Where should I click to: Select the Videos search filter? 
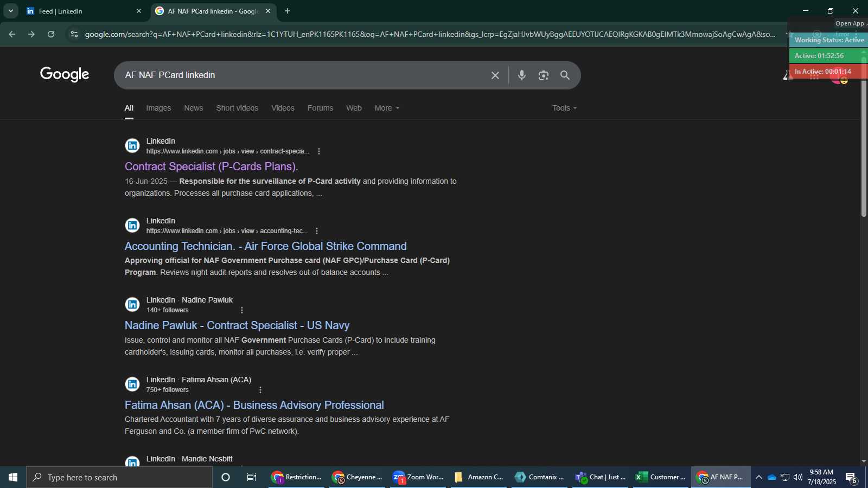coord(283,108)
